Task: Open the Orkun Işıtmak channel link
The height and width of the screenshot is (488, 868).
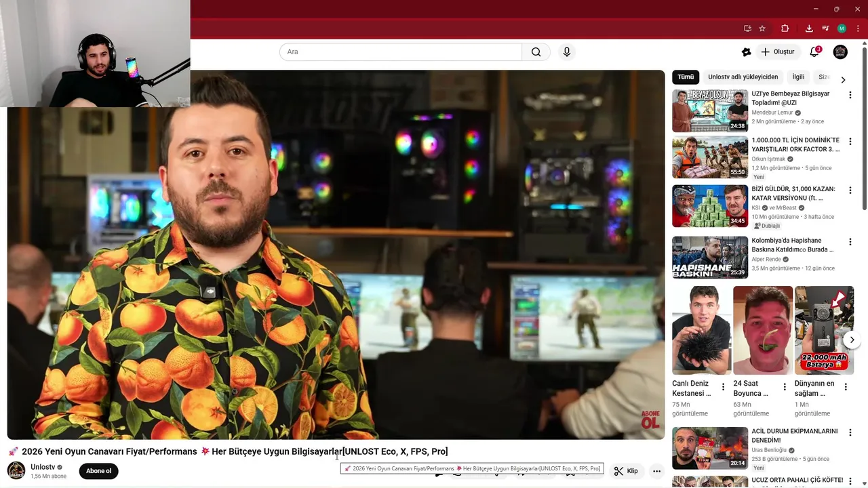Action: coord(768,159)
